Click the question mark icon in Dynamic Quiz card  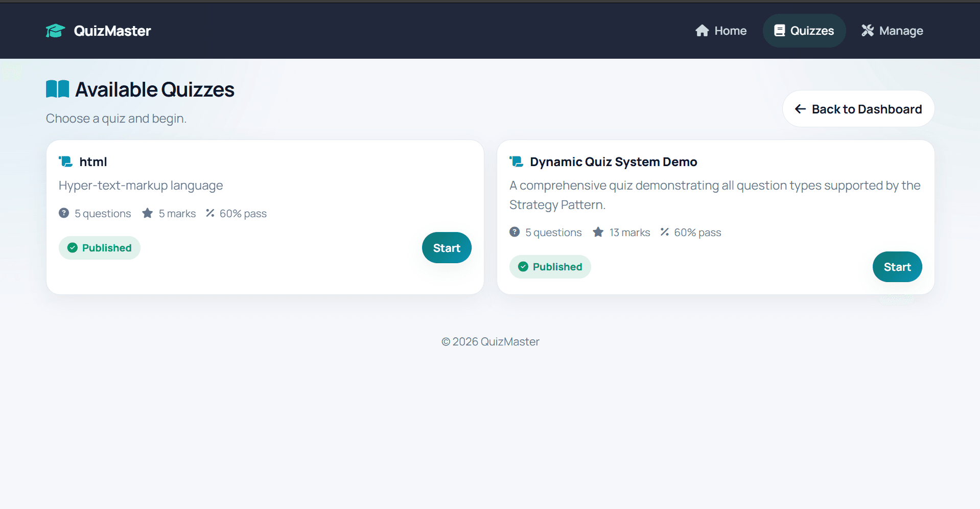pyautogui.click(x=515, y=232)
